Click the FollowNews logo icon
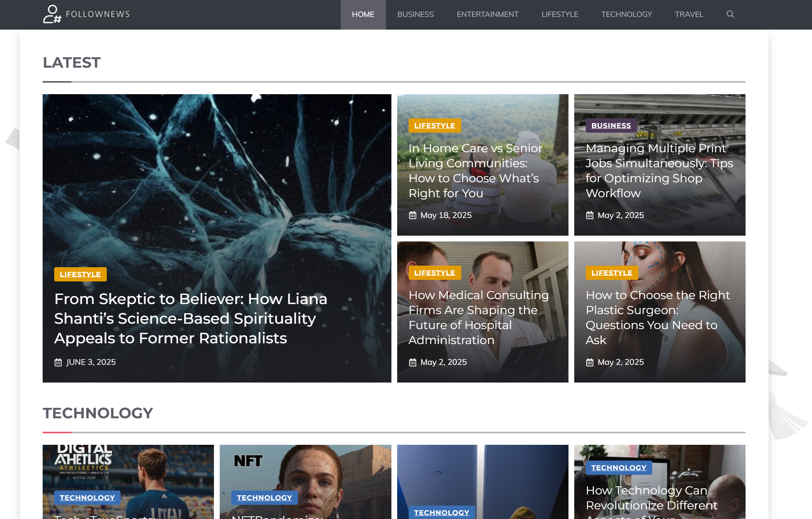This screenshot has width=812, height=519. click(x=52, y=14)
